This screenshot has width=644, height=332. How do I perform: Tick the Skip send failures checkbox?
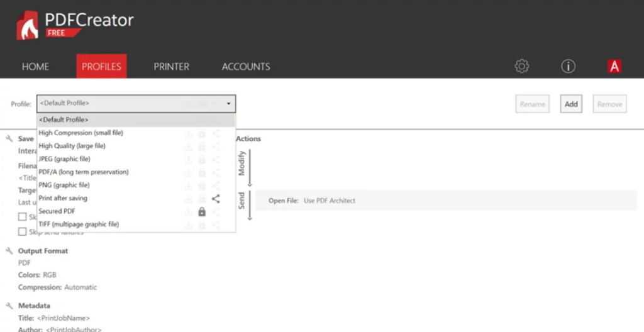pos(22,232)
